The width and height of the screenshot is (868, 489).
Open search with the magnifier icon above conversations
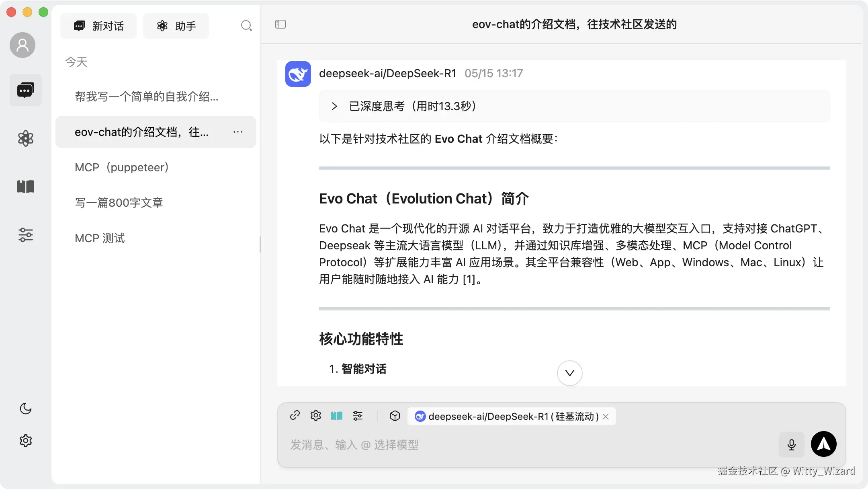point(247,25)
